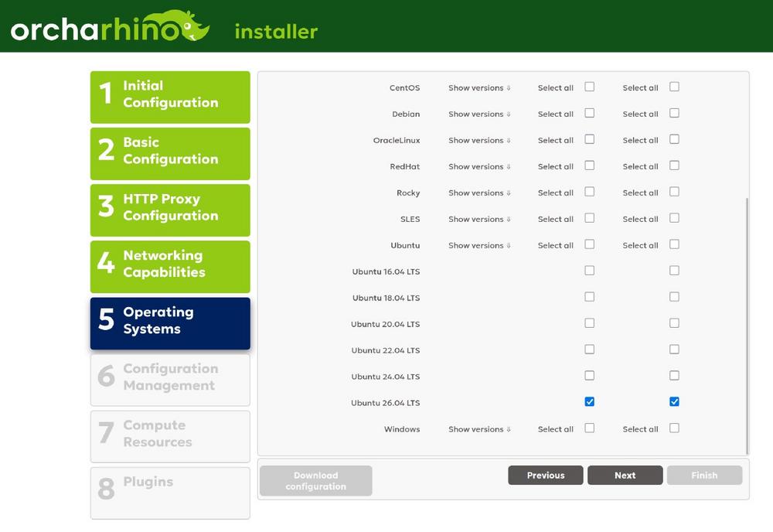Click the operating systems list scrollbar
The image size is (773, 532).
pos(747,325)
